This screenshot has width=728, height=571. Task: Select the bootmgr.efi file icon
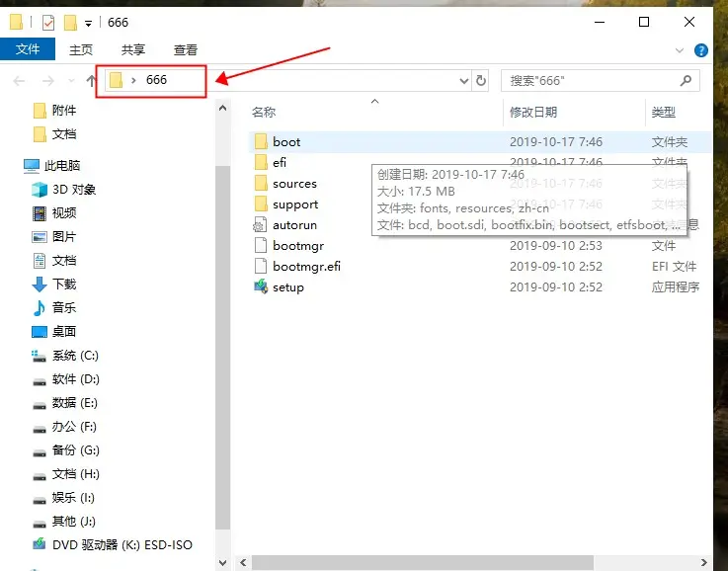(261, 267)
